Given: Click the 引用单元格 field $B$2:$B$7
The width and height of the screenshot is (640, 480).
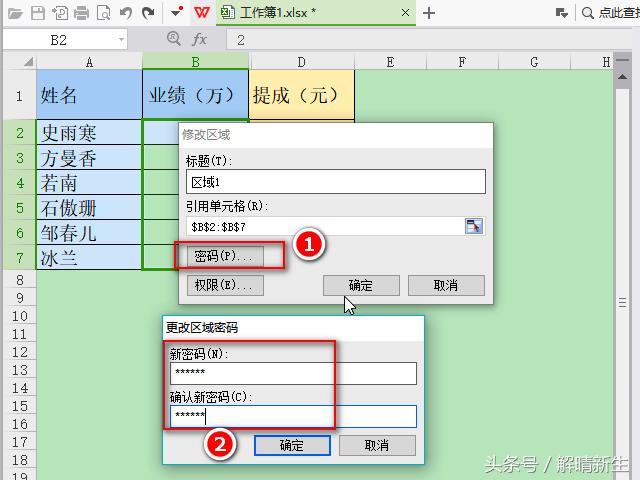Looking at the screenshot, I should (325, 227).
